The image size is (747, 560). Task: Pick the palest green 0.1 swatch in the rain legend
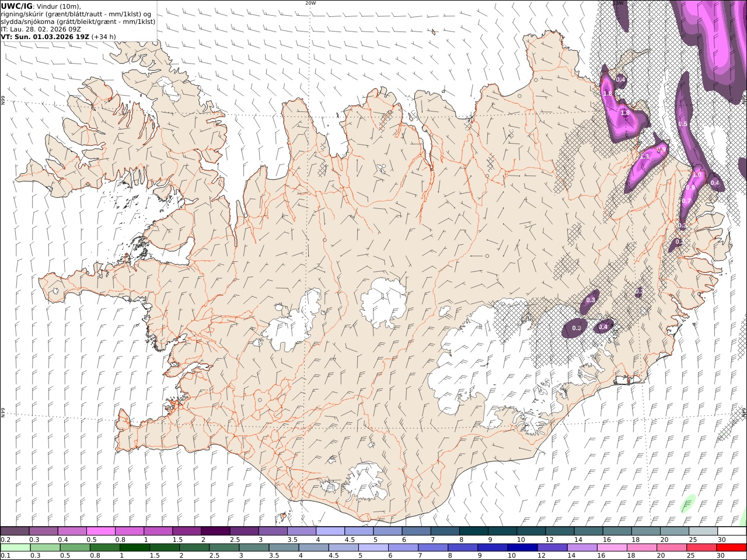coord(15,548)
